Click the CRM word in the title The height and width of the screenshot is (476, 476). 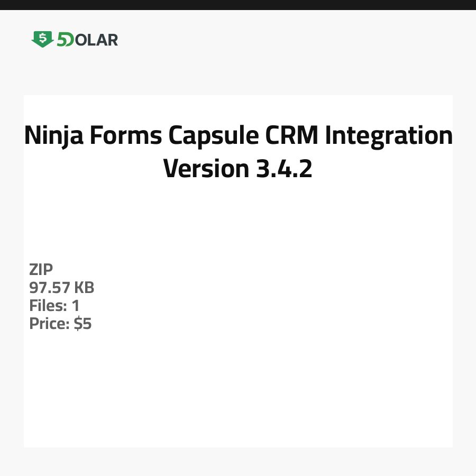click(x=291, y=136)
